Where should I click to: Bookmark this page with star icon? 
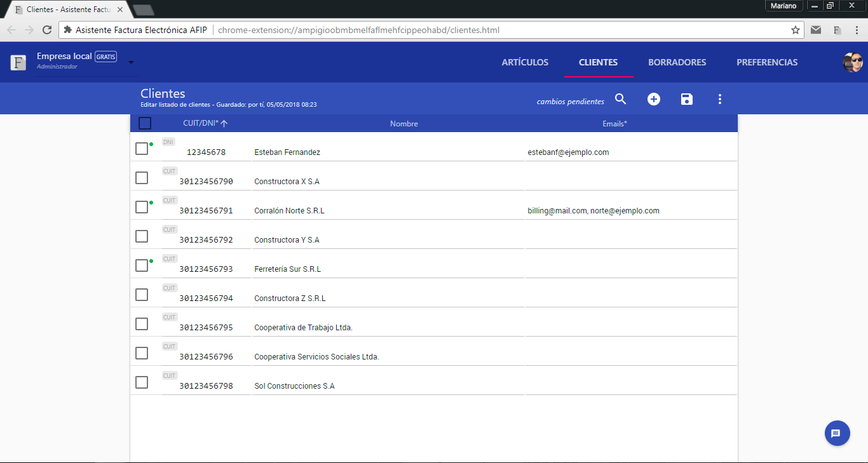tap(795, 30)
